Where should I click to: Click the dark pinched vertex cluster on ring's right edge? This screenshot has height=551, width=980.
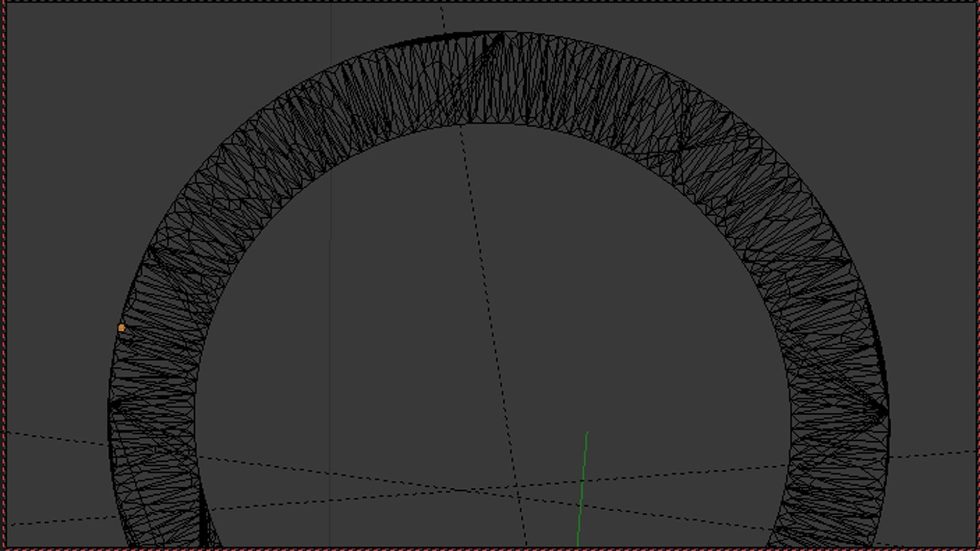882,411
